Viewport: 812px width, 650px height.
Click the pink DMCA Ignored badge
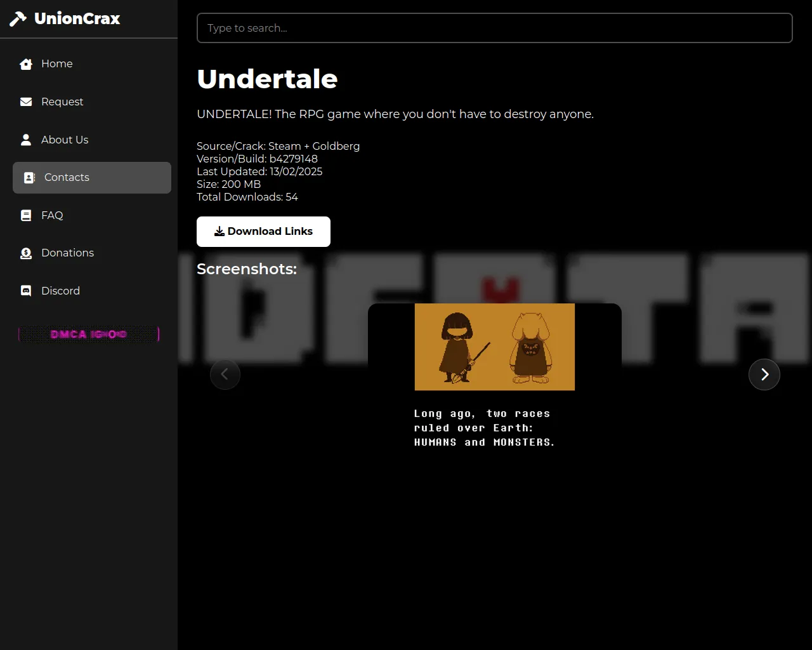tap(89, 334)
